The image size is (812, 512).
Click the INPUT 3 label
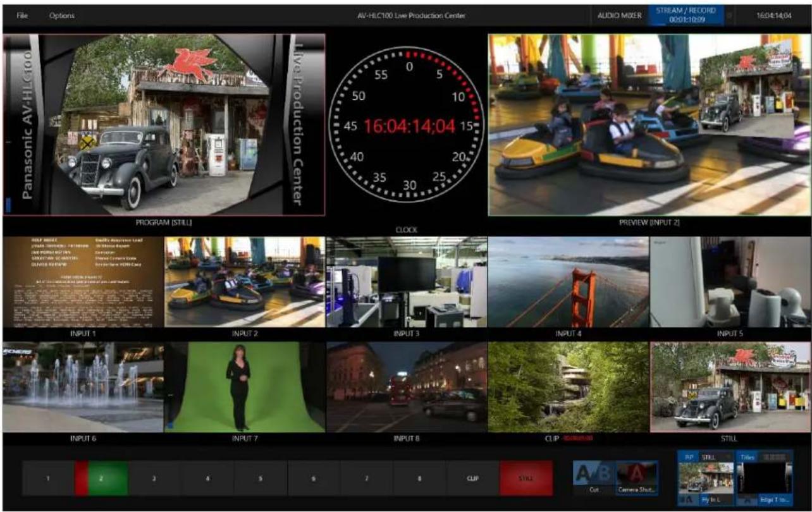coord(407,333)
